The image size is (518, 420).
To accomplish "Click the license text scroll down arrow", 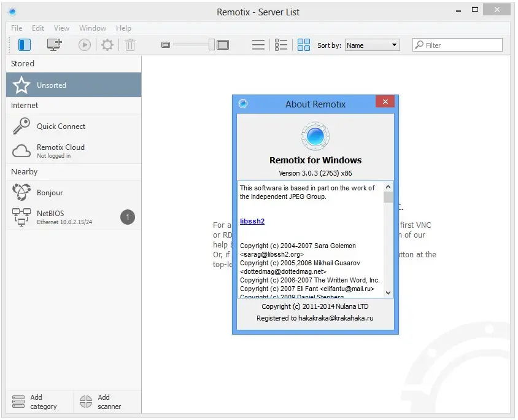I will pyautogui.click(x=388, y=293).
